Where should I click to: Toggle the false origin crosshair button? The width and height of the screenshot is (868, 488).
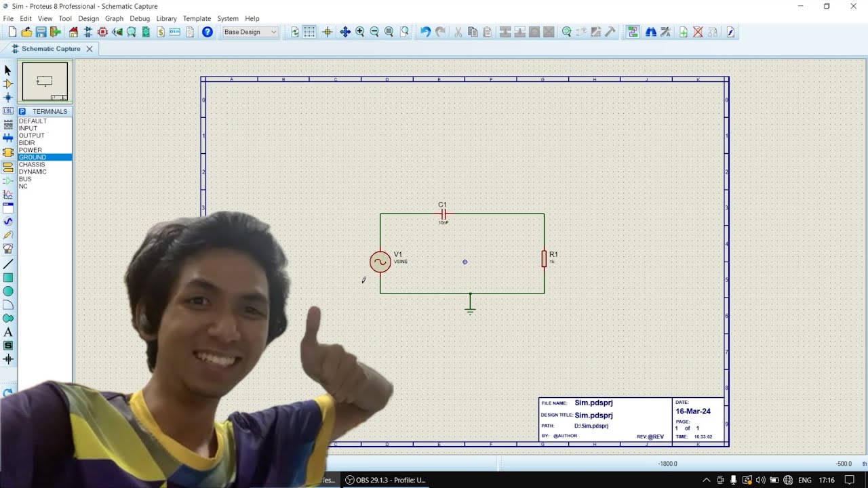[x=327, y=32]
